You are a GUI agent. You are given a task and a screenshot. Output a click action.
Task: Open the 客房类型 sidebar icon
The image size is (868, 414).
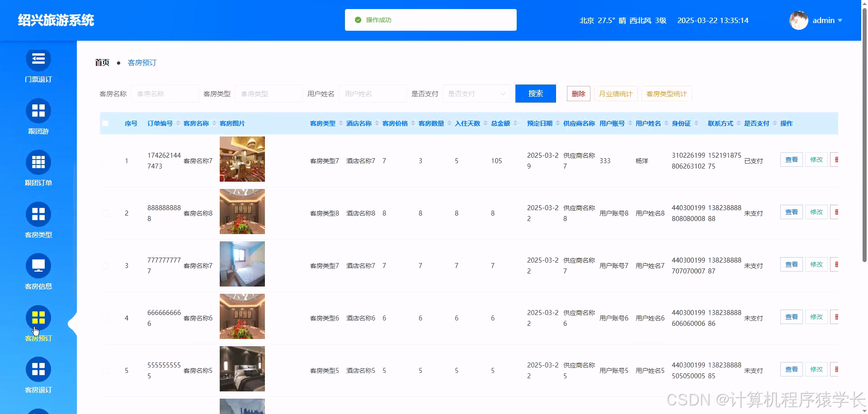tap(38, 214)
